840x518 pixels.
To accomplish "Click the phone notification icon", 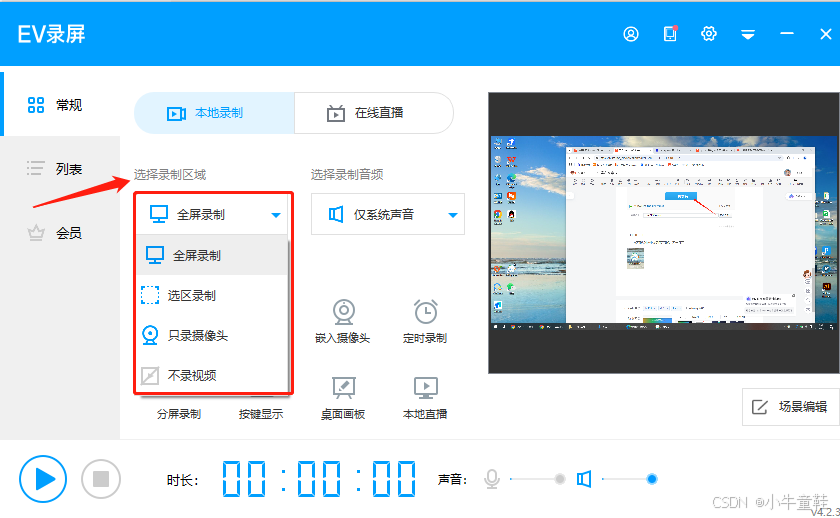I will click(670, 34).
